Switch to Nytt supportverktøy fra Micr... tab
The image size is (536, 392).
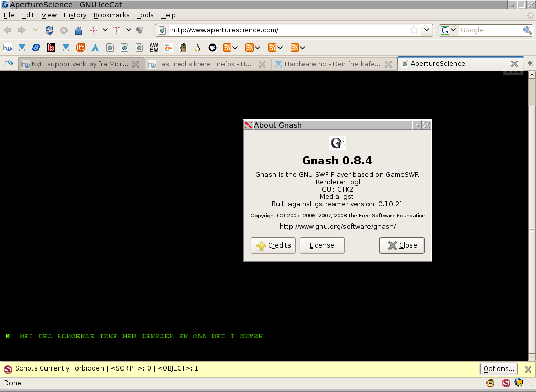[x=80, y=64]
